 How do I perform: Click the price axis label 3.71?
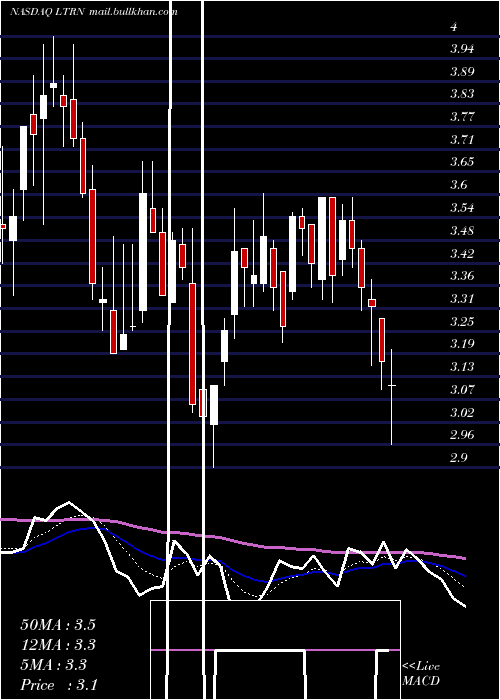coord(462,140)
